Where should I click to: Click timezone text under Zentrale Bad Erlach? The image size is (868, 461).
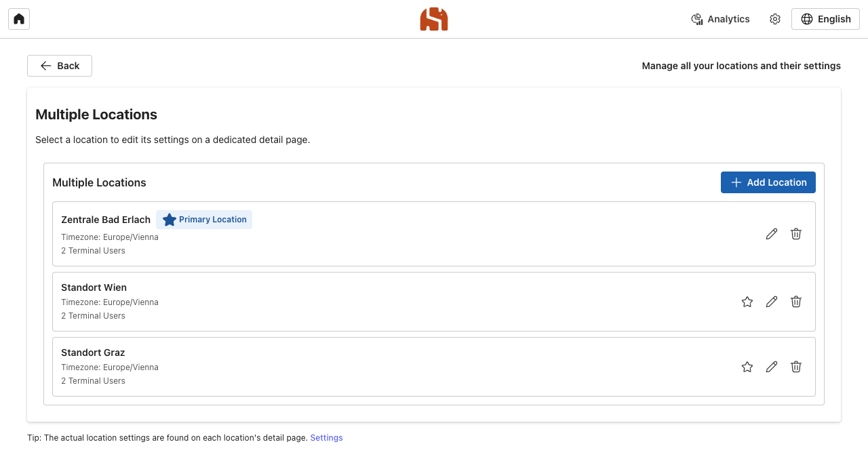110,237
